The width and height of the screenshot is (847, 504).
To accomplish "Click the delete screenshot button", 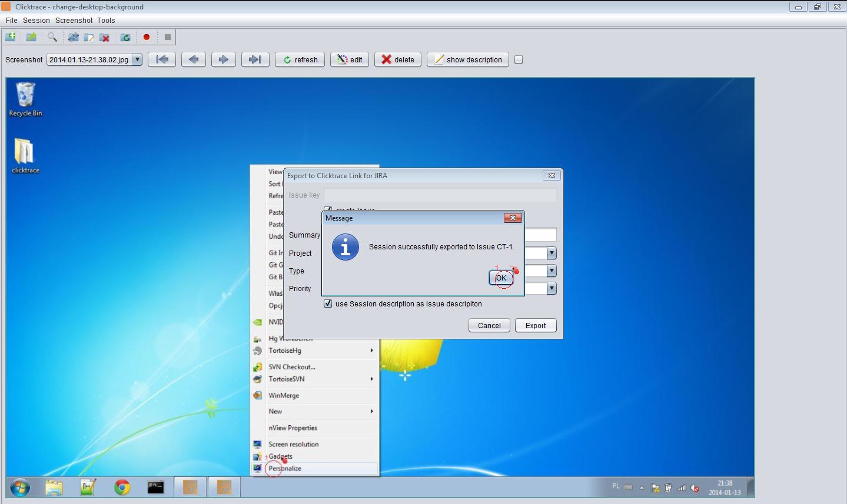I will 398,59.
